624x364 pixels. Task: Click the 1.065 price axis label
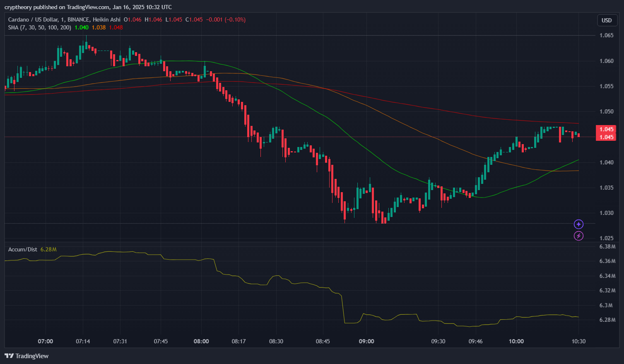(607, 35)
